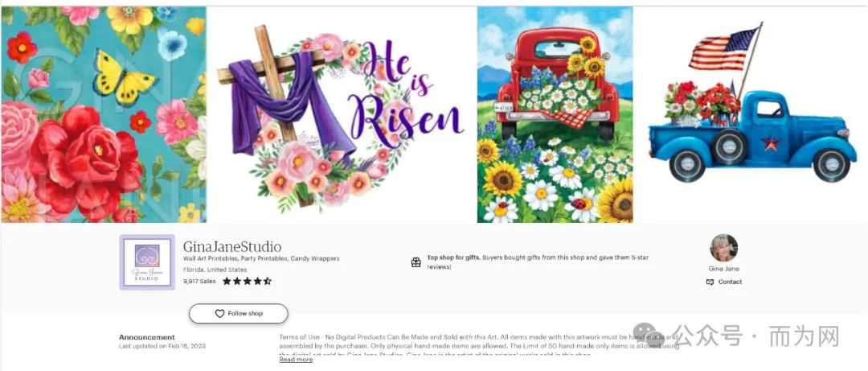This screenshot has height=371, width=868.
Task: Click the gift box icon
Action: coord(416,262)
